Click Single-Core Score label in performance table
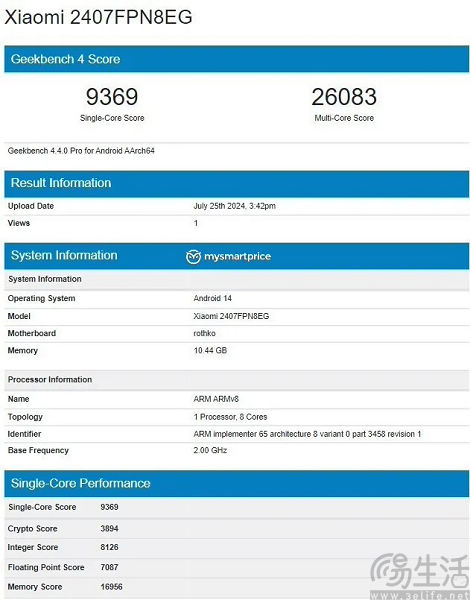The image size is (470, 600). coord(42,507)
